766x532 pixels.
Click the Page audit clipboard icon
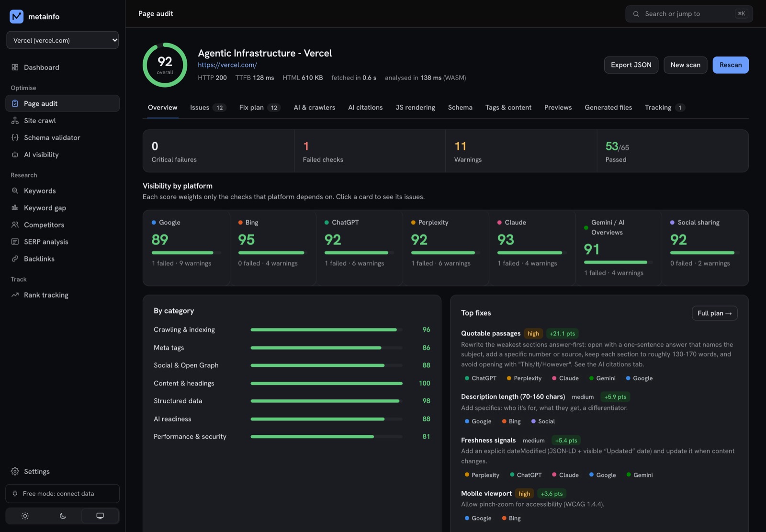[15, 103]
